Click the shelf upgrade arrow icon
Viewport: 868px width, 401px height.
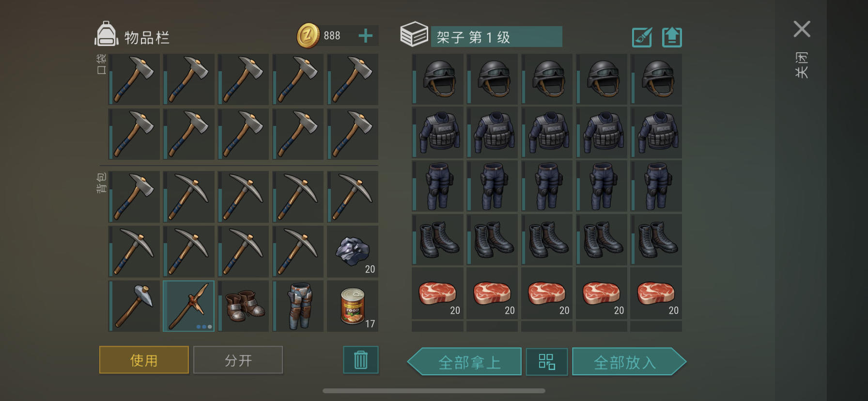(672, 37)
